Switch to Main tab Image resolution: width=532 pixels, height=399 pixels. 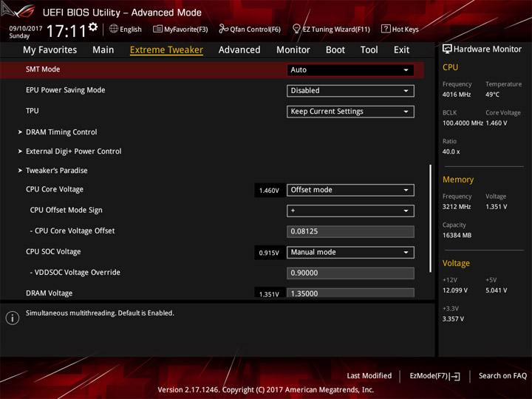[103, 50]
